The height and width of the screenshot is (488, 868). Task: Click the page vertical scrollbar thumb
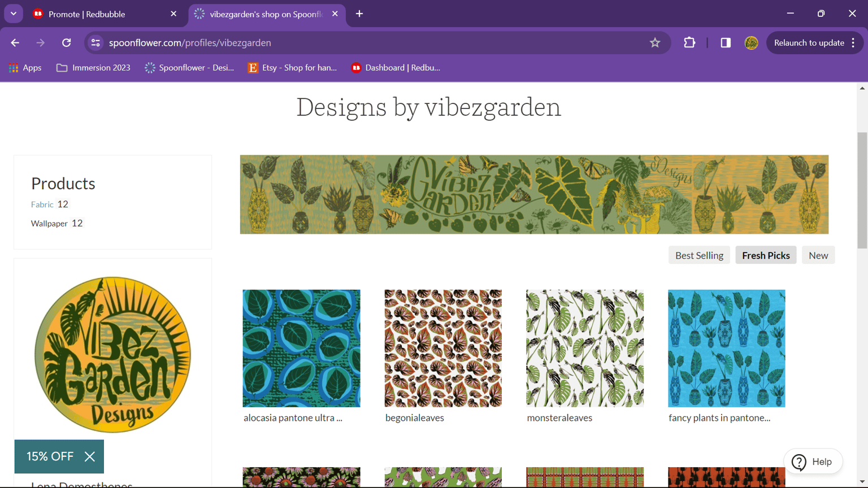862,190
